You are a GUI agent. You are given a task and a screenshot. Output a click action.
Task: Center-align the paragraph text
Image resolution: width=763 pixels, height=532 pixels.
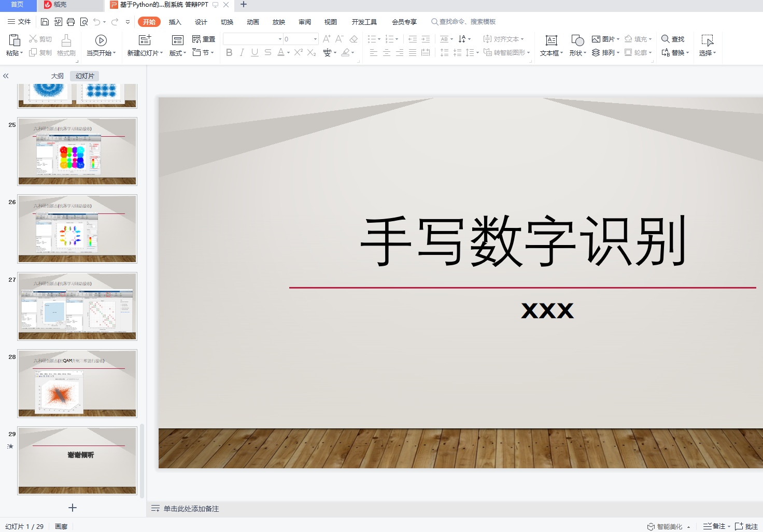click(x=387, y=52)
